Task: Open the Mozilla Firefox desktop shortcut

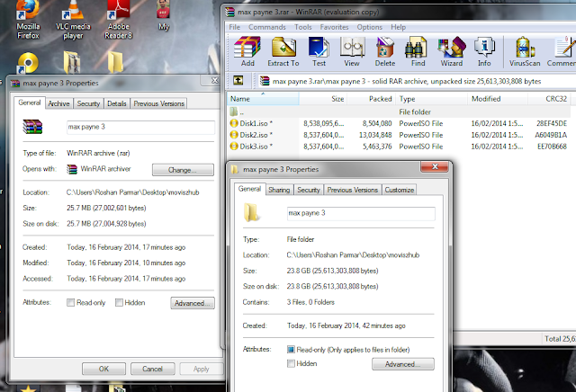Action: (x=28, y=20)
